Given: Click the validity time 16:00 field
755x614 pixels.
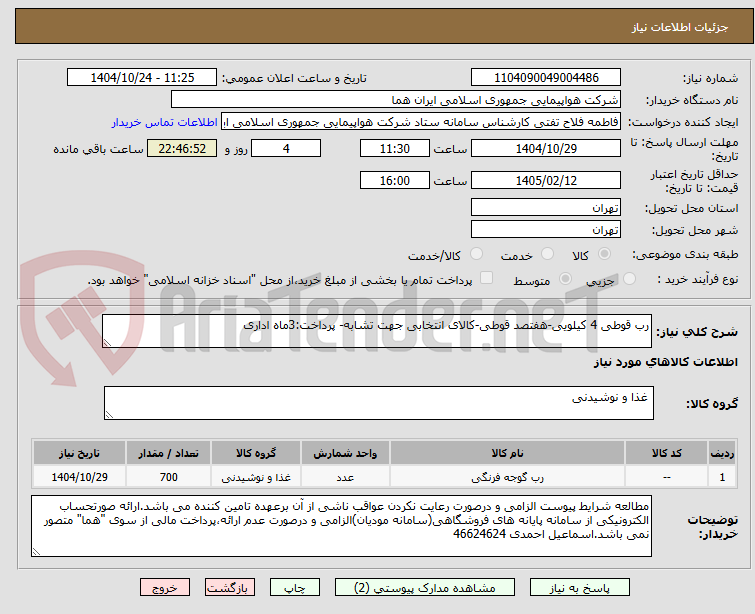Looking at the screenshot, I should (x=395, y=180).
